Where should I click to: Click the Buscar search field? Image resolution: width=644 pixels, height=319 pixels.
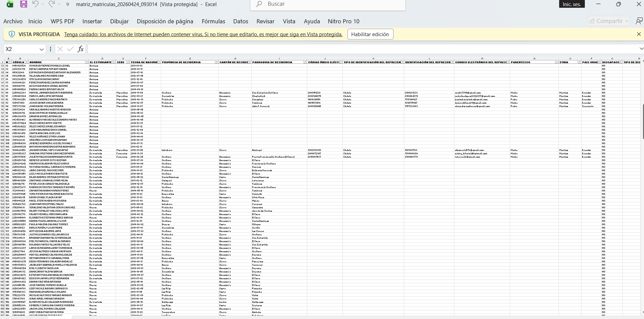click(328, 4)
